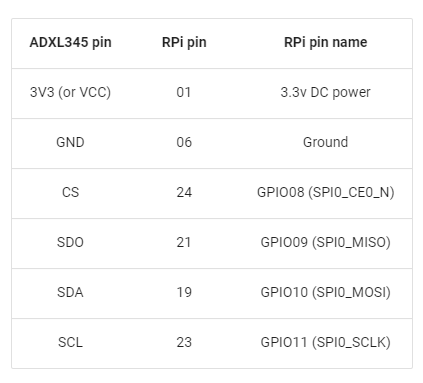This screenshot has height=383, width=423.
Task: Select the SDO pin cell
Action: point(70,242)
